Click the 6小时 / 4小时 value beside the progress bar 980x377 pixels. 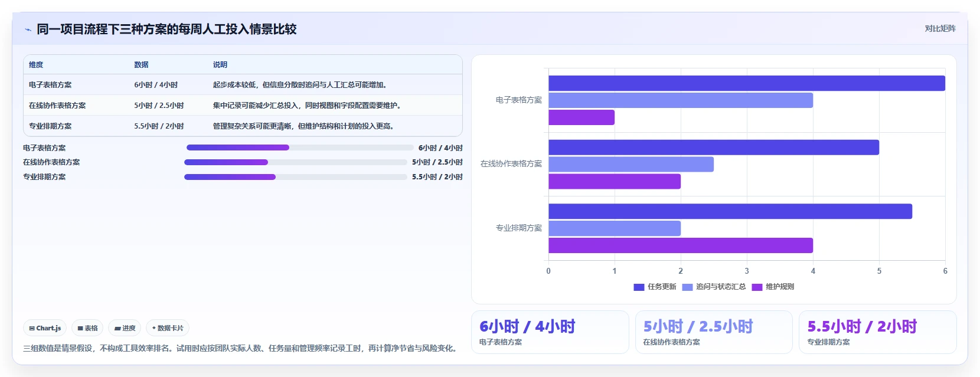pyautogui.click(x=440, y=148)
